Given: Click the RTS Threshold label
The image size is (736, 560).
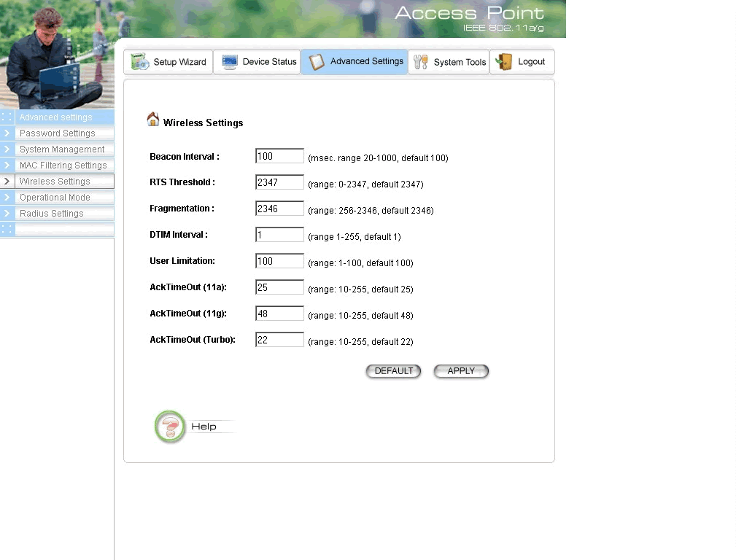Looking at the screenshot, I should [182, 182].
